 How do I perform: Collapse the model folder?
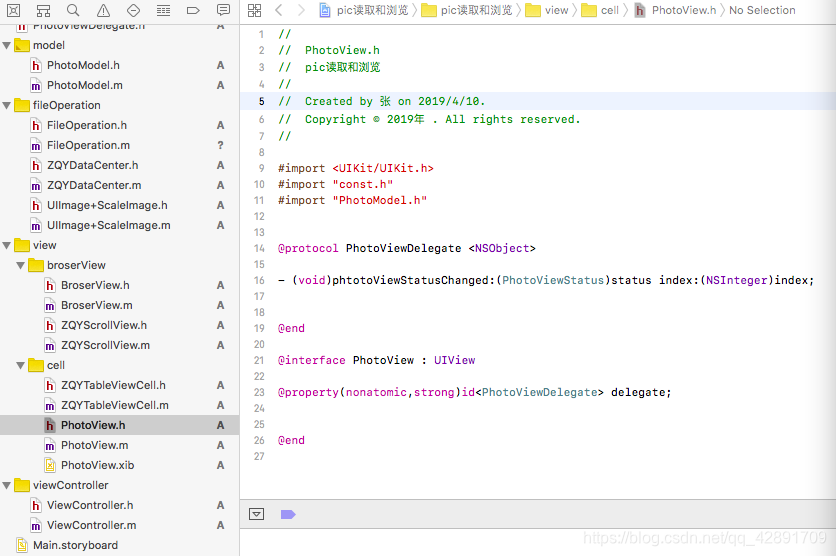pyautogui.click(x=7, y=45)
